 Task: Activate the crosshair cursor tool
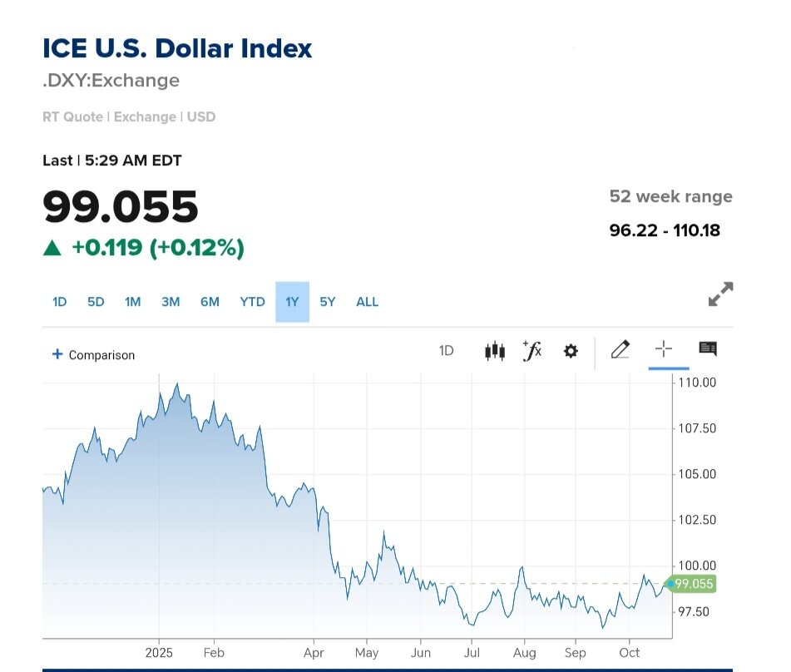663,349
